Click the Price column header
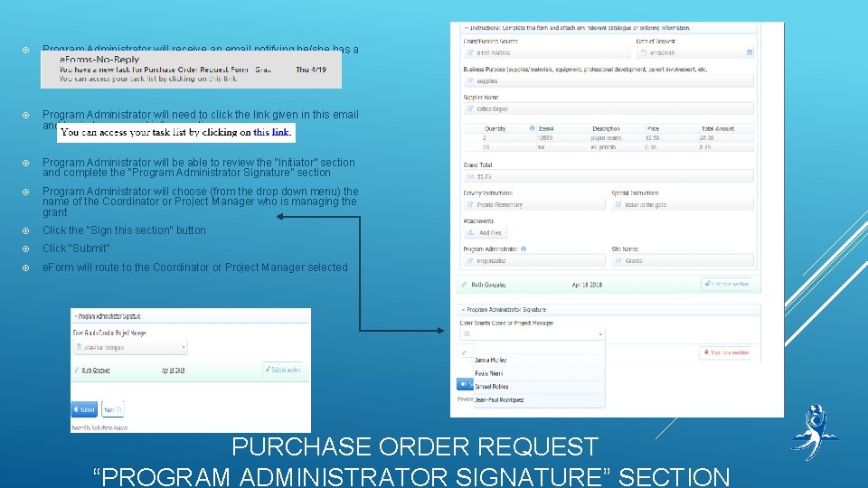This screenshot has height=488, width=868. [x=653, y=128]
